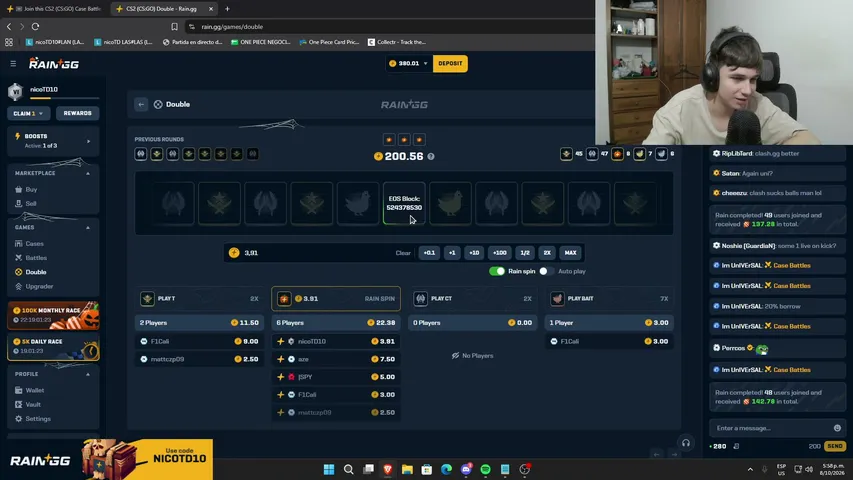The width and height of the screenshot is (853, 480).
Task: Add +100 to the bet
Action: point(499,253)
